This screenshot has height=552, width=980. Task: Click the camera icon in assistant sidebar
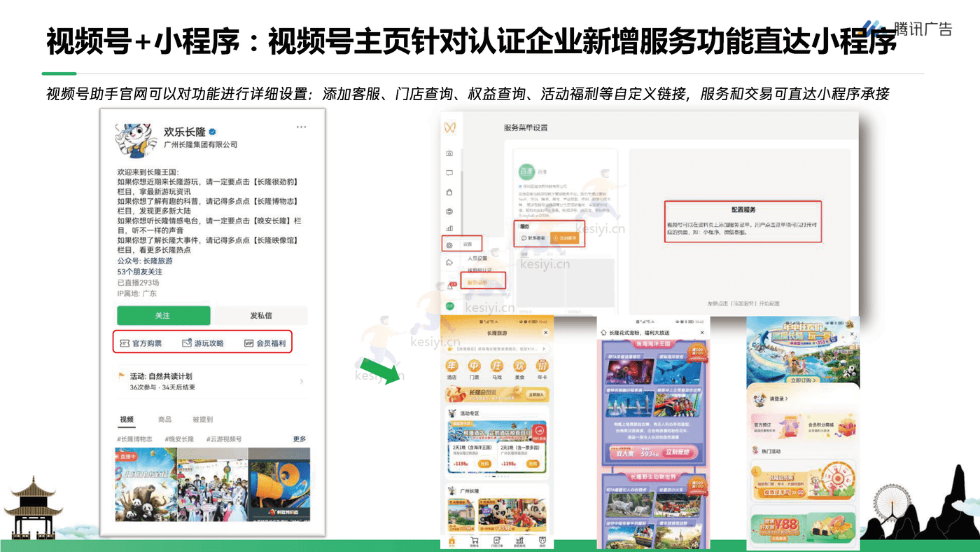449,153
